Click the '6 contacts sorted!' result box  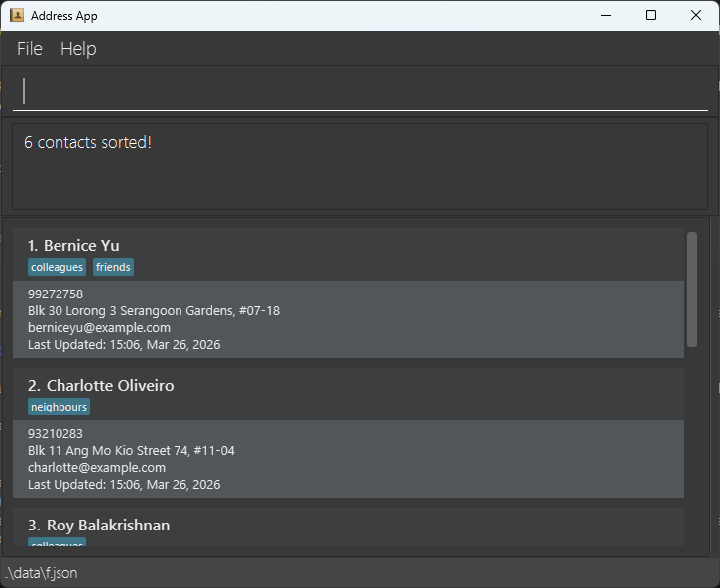[359, 166]
